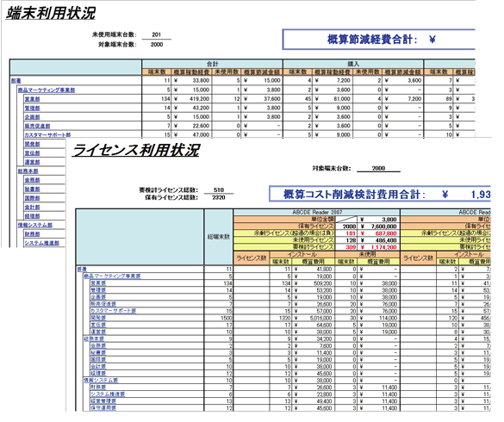
Task: Open 総務本部 link in 端末利用状況 report
Action: coord(28,171)
